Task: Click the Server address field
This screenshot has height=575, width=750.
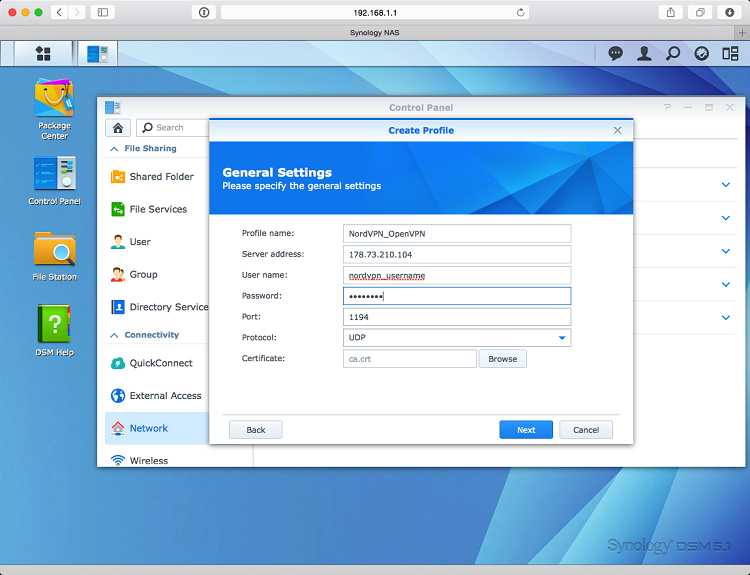Action: 456,254
